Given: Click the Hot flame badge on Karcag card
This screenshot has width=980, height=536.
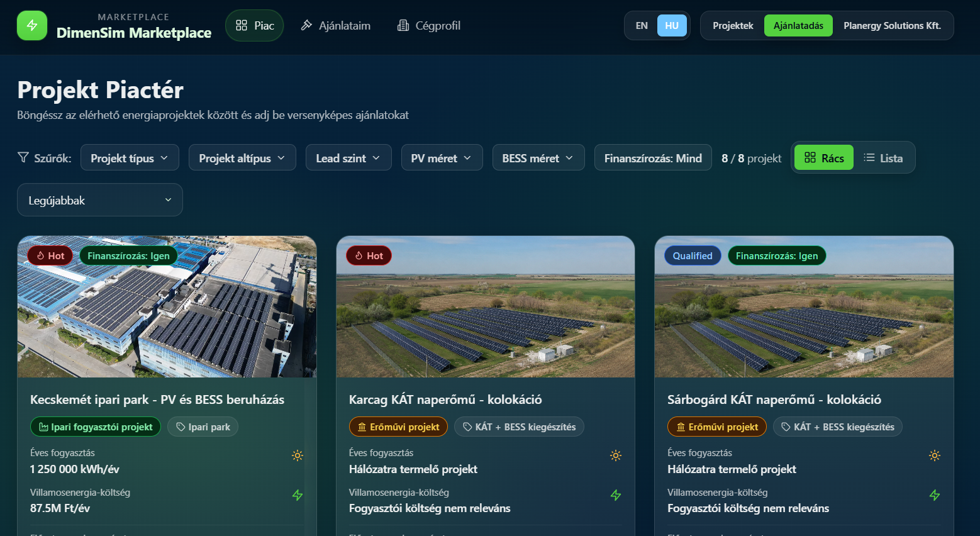Looking at the screenshot, I should [x=369, y=255].
